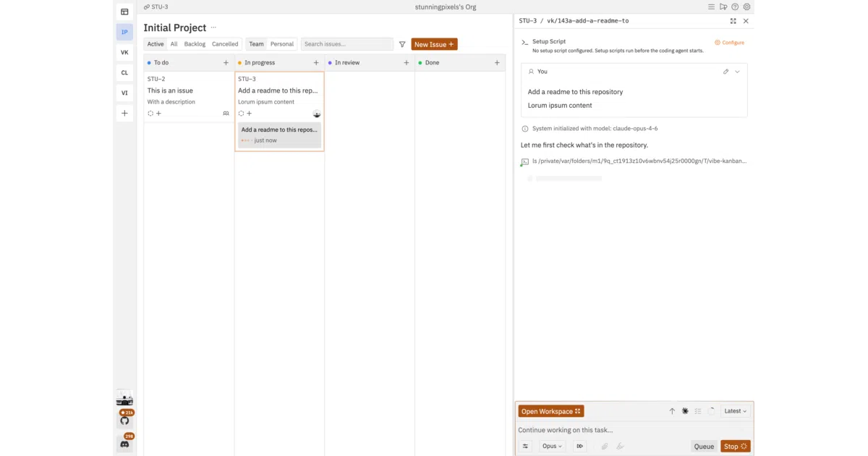Collapse the You message with chevron
868x456 pixels.
click(x=737, y=72)
